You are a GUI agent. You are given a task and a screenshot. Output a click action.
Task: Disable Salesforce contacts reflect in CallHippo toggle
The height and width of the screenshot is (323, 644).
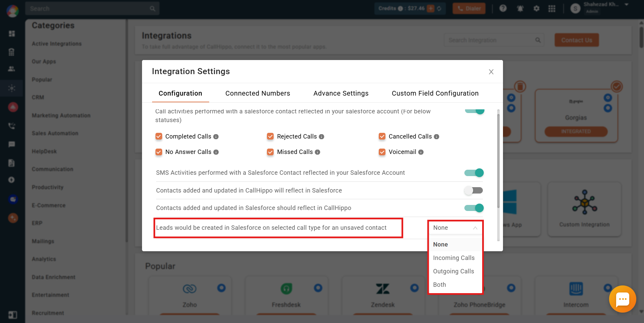click(474, 208)
